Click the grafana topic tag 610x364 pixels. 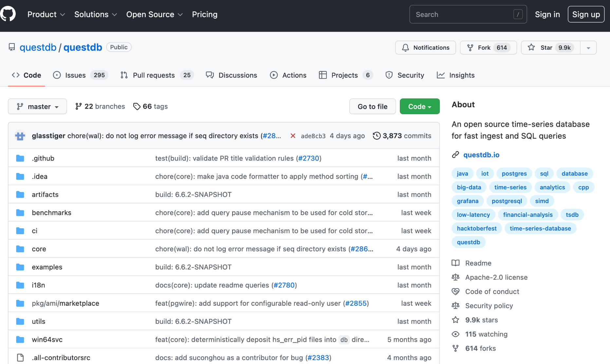click(x=468, y=201)
